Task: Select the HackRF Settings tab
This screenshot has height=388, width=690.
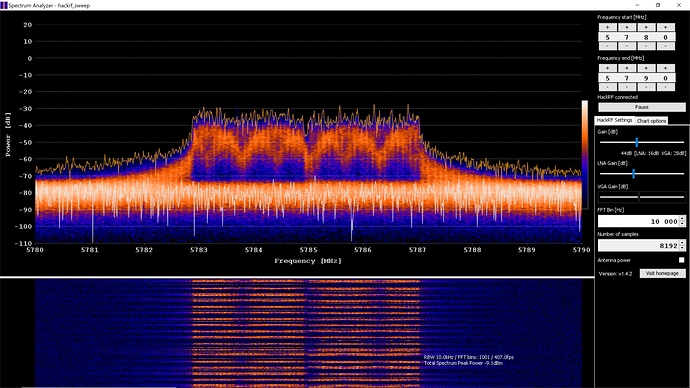Action: pyautogui.click(x=614, y=120)
